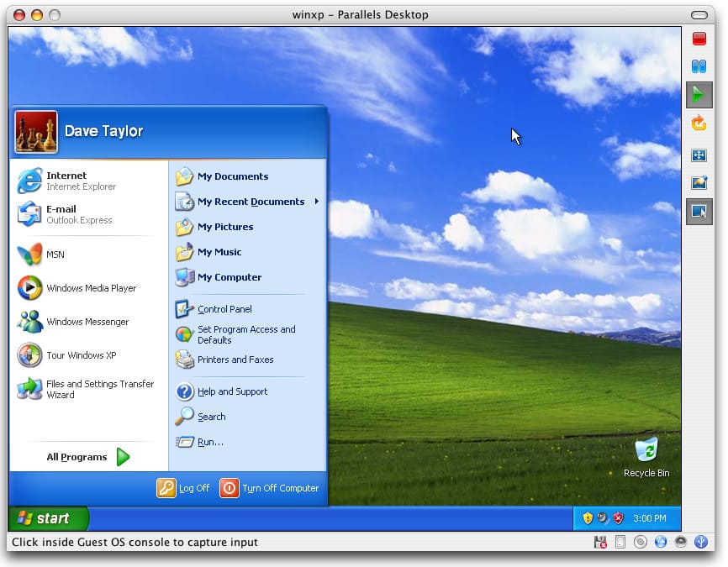This screenshot has height=567, width=728.
Task: Expand All Programs with the green arrow
Action: (x=123, y=457)
